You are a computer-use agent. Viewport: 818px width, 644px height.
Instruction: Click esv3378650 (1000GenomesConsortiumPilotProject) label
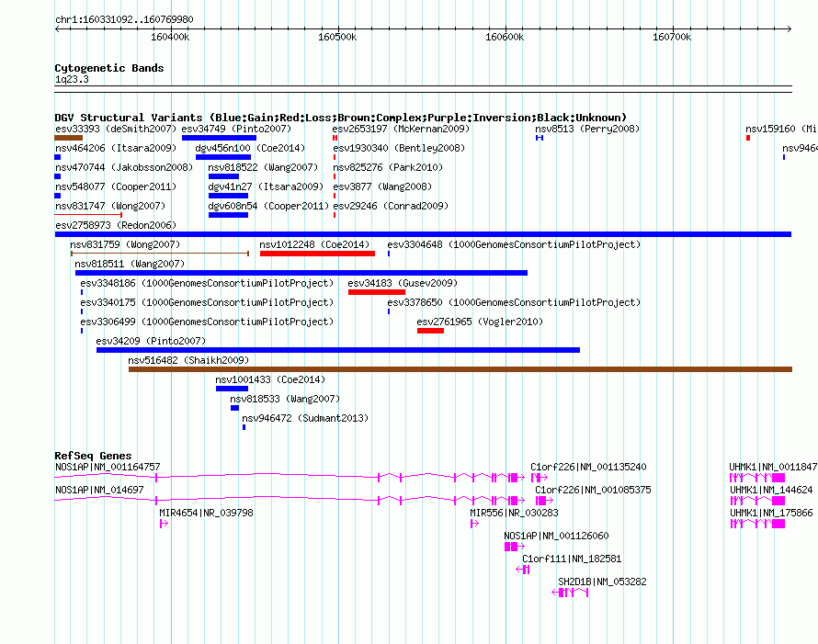pyautogui.click(x=514, y=302)
